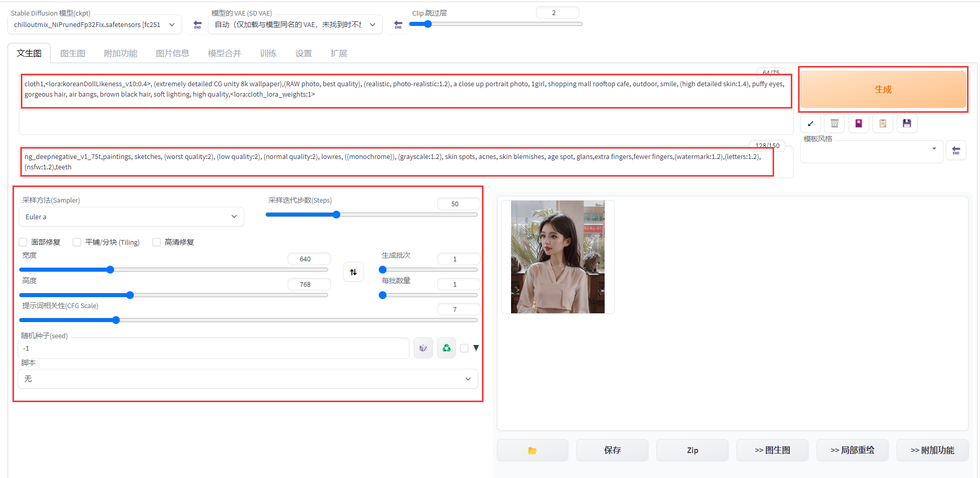The height and width of the screenshot is (478, 980).
Task: Switch to the 文生图 tab
Action: point(29,53)
